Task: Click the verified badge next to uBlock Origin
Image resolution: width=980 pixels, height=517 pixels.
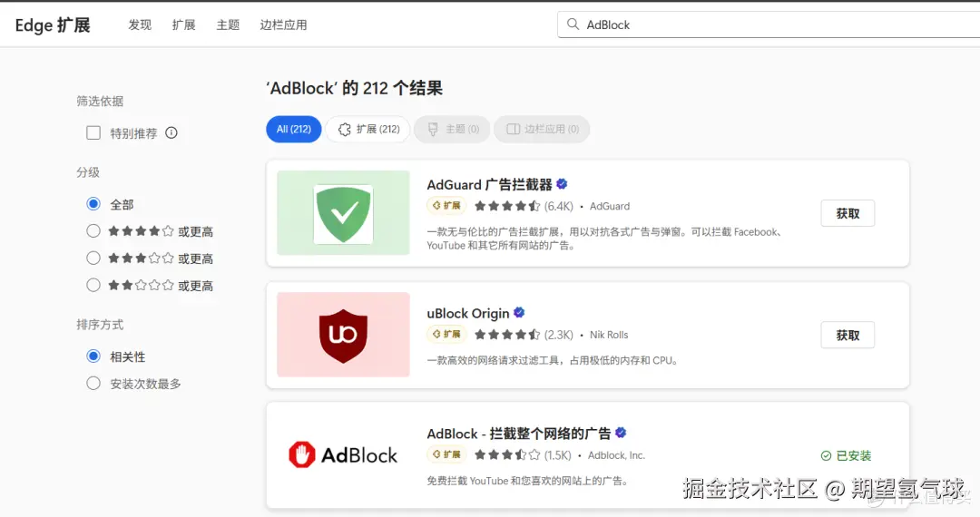Action: pos(519,313)
